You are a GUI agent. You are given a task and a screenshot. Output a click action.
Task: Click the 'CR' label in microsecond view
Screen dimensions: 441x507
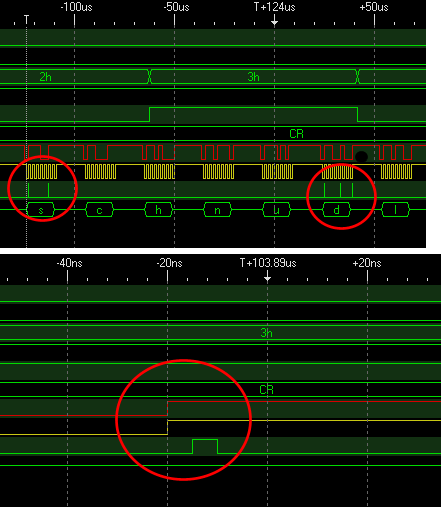point(296,134)
